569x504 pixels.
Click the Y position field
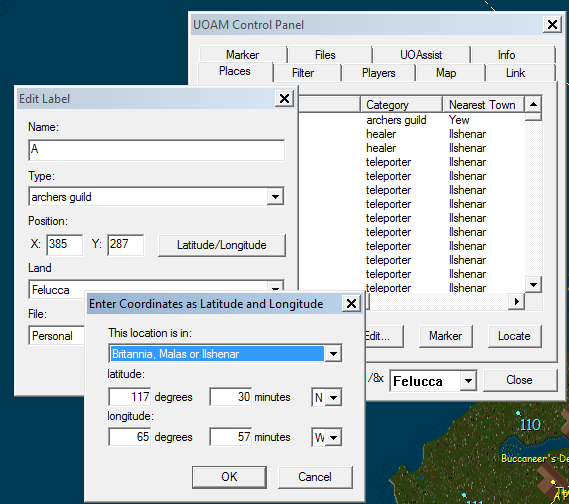(x=126, y=245)
